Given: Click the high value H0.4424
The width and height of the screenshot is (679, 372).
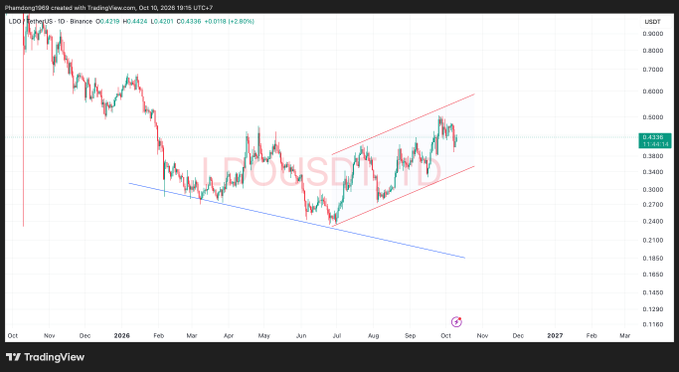Looking at the screenshot, I should pos(135,21).
